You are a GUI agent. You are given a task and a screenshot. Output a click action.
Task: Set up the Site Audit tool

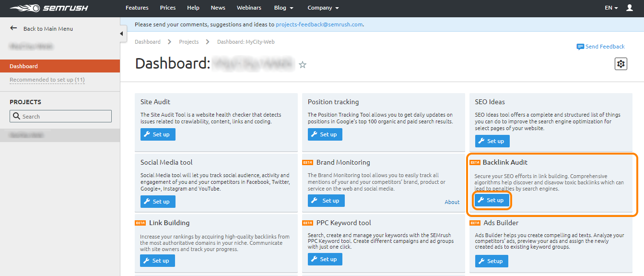click(158, 134)
